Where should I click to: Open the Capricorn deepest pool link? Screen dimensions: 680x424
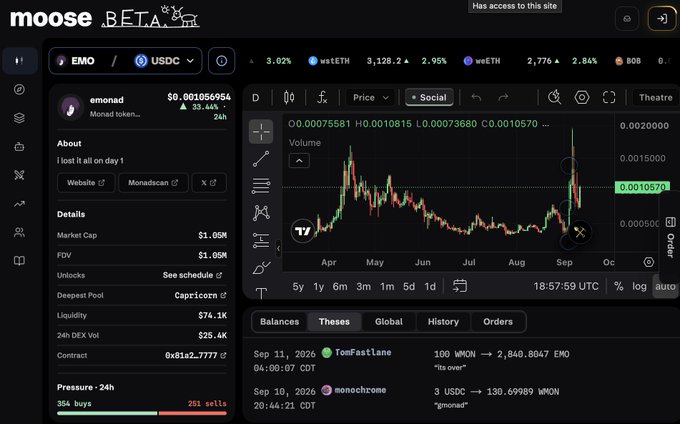(x=200, y=295)
